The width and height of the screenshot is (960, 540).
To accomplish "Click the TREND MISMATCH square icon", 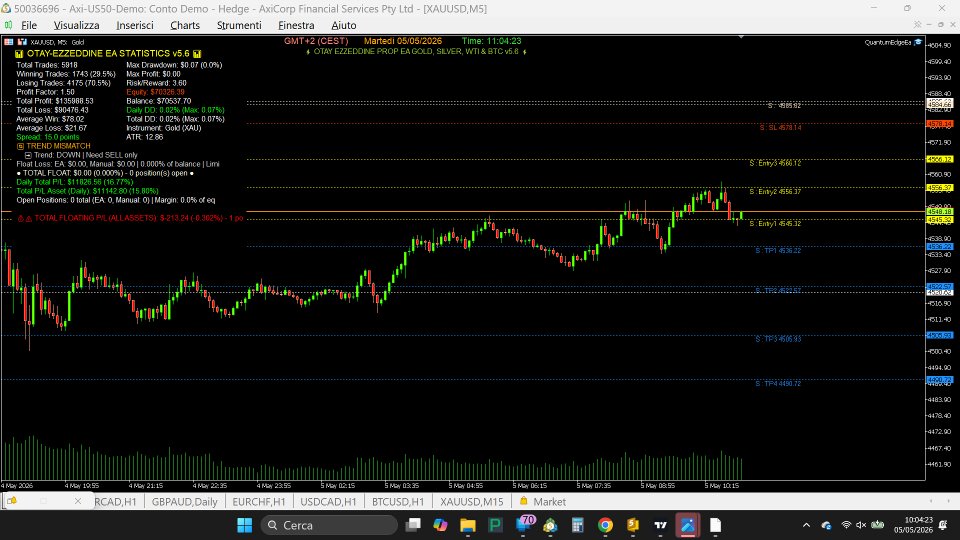I will [20, 146].
